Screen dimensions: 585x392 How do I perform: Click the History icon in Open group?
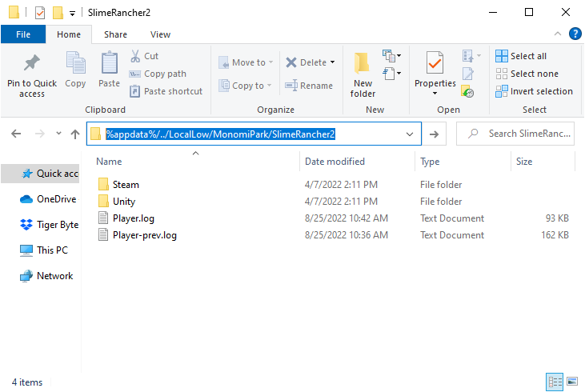(x=467, y=91)
